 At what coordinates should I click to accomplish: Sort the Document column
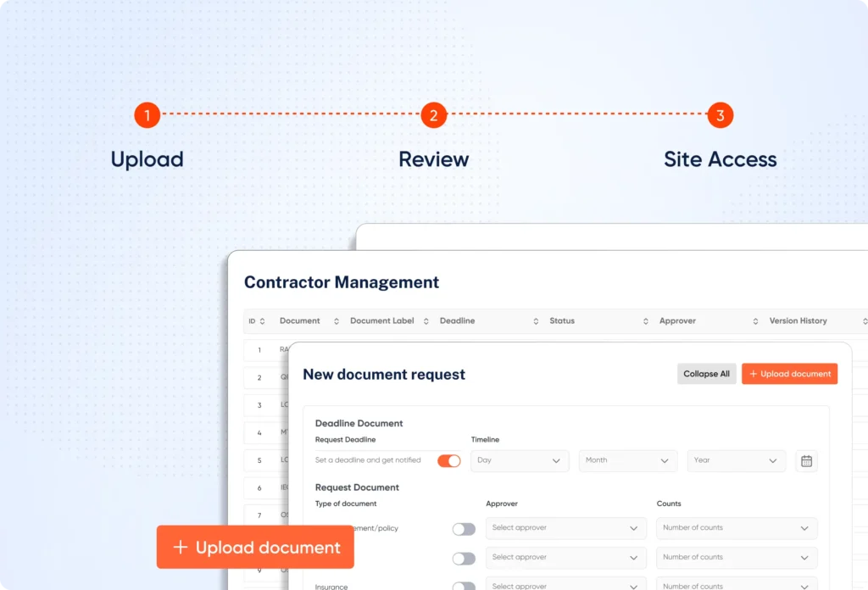[336, 321]
